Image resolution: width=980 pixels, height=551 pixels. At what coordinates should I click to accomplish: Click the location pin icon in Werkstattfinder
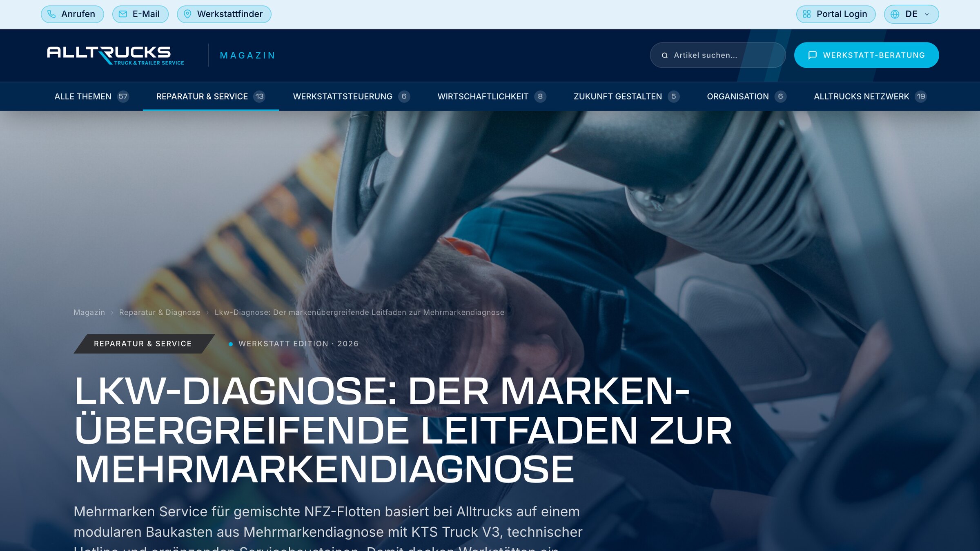187,14
